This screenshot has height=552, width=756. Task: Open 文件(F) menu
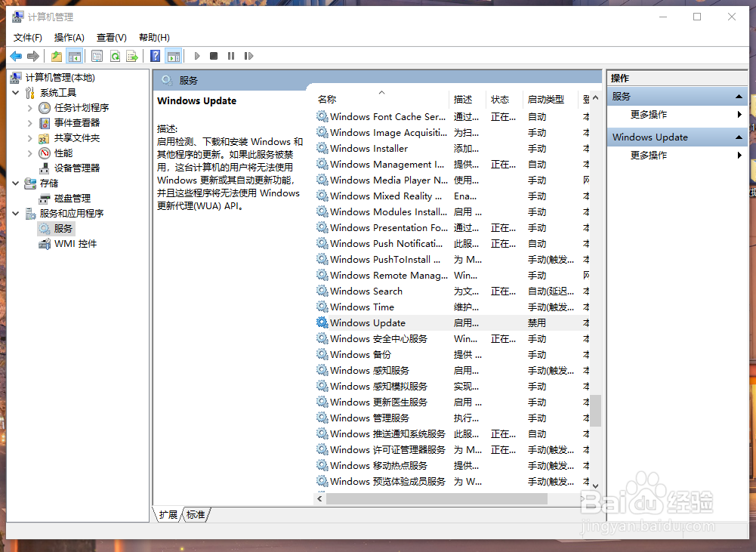click(x=27, y=38)
